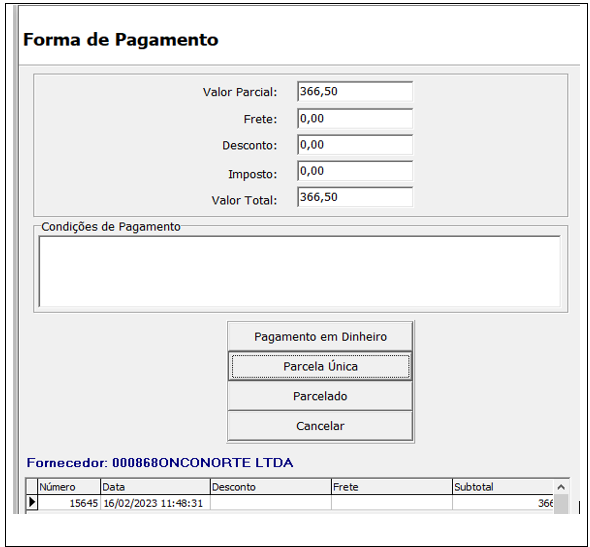Viewport: 590px width, 547px height.
Task: Click the grid's vertical scrollbar track
Action: pyautogui.click(x=561, y=504)
